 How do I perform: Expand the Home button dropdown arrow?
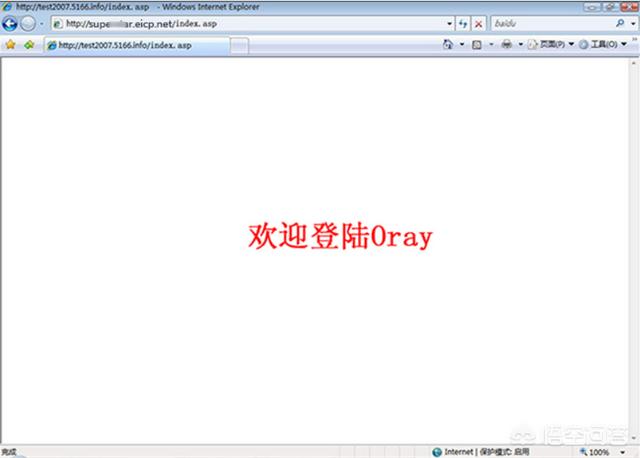coord(462,44)
